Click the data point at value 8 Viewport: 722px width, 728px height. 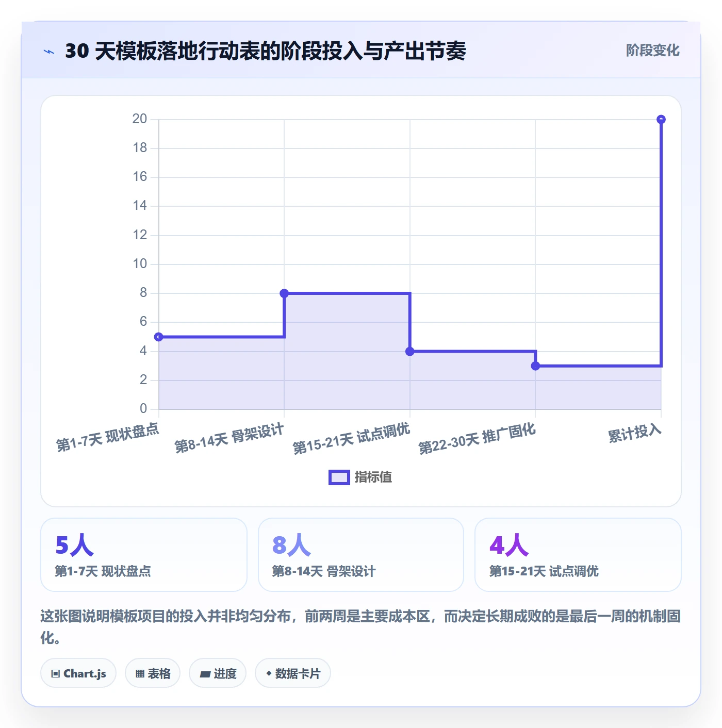point(284,293)
